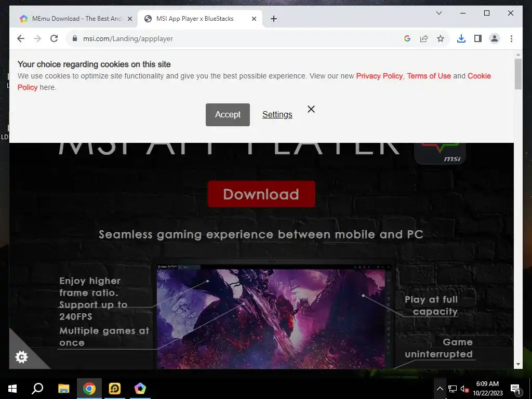Screen dimensions: 532x399
Task: Close the MSI App Player x BlueStacks tab
Action: coord(254,19)
